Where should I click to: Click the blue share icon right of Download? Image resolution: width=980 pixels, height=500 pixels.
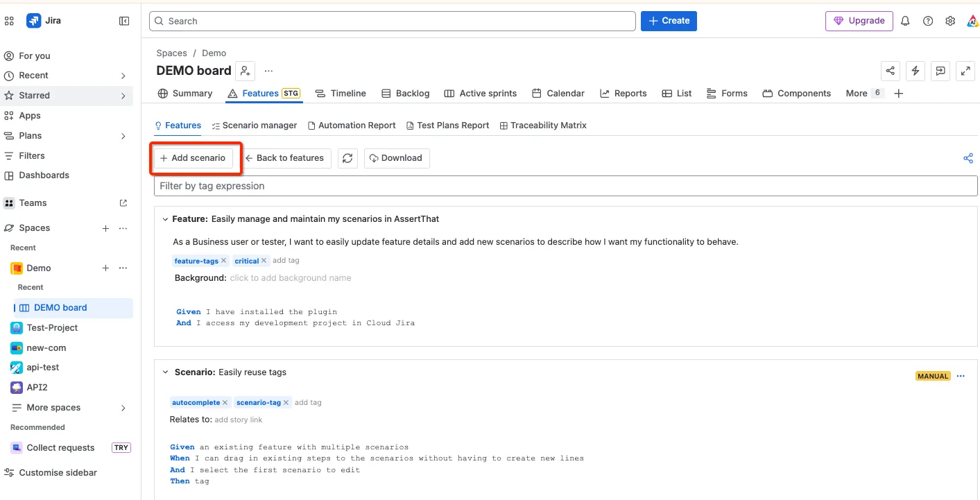tap(968, 158)
